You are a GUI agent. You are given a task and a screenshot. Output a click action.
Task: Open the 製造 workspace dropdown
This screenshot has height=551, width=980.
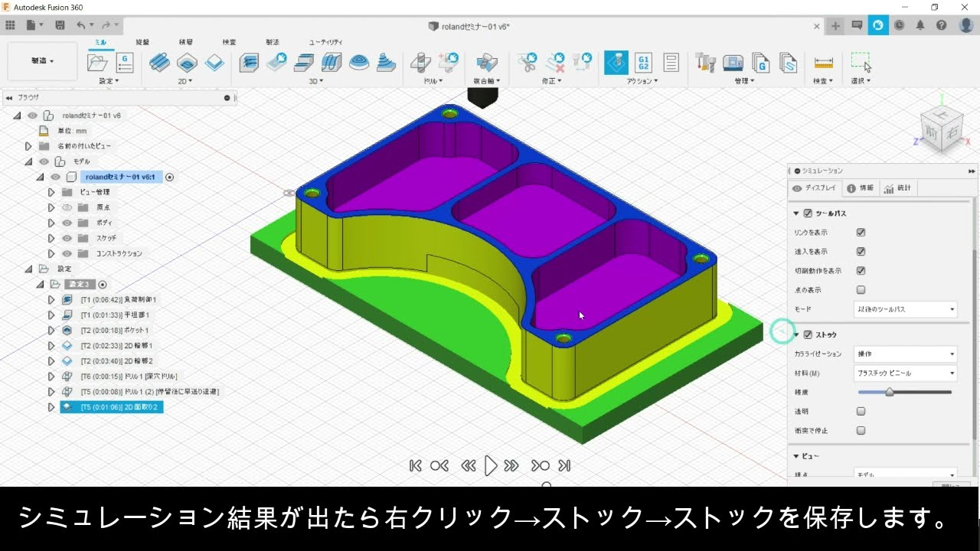click(42, 61)
